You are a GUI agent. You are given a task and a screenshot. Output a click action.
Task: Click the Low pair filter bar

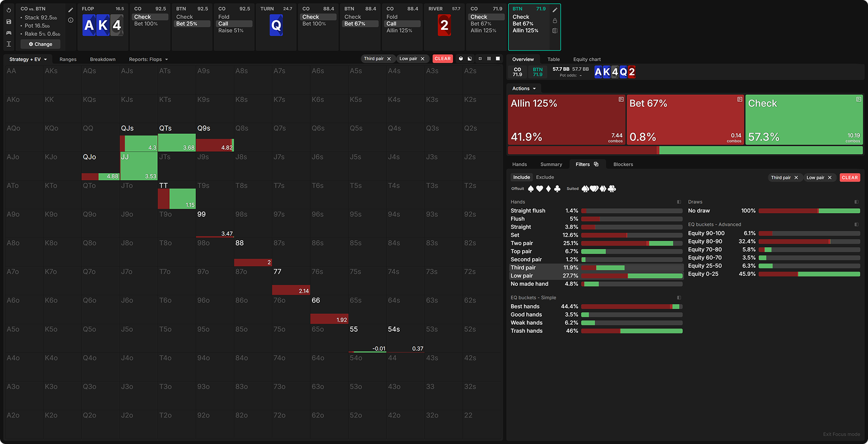pos(631,275)
